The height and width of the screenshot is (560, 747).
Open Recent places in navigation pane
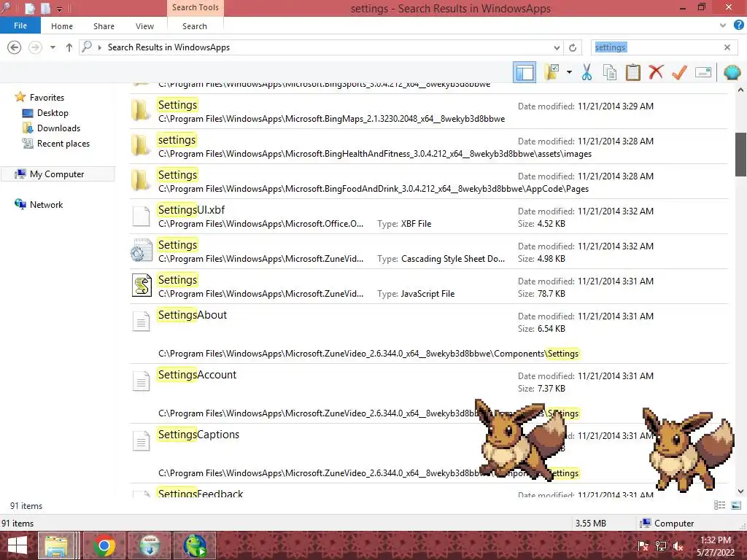point(63,144)
